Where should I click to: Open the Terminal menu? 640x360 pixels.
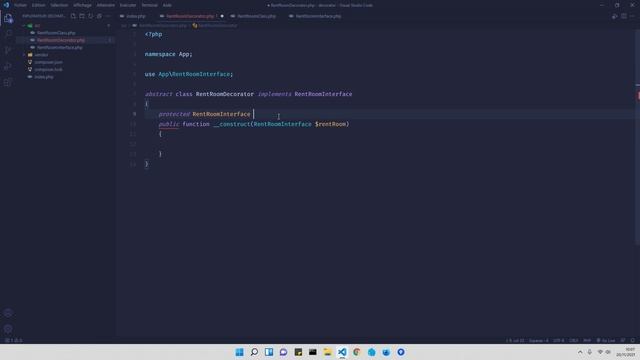pyautogui.click(x=149, y=5)
